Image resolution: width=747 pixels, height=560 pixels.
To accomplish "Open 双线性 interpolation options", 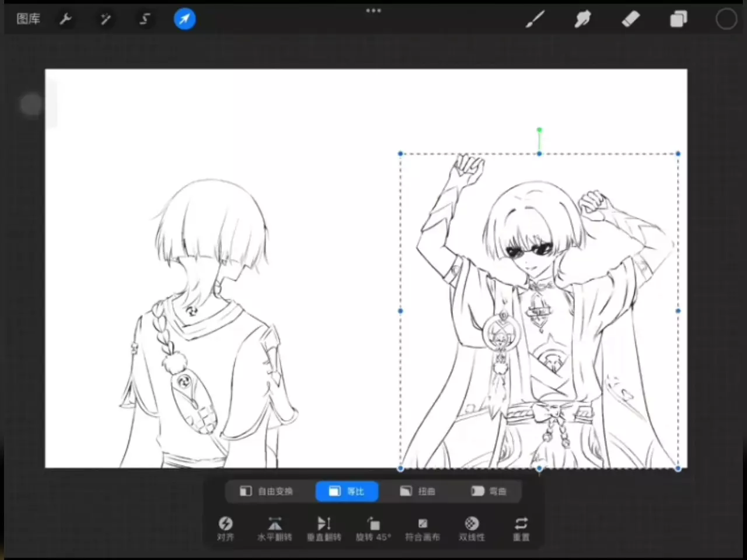I will click(472, 528).
